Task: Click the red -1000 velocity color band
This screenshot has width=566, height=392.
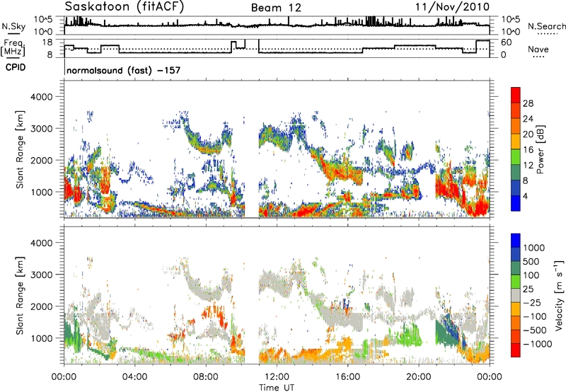Action: [516, 350]
